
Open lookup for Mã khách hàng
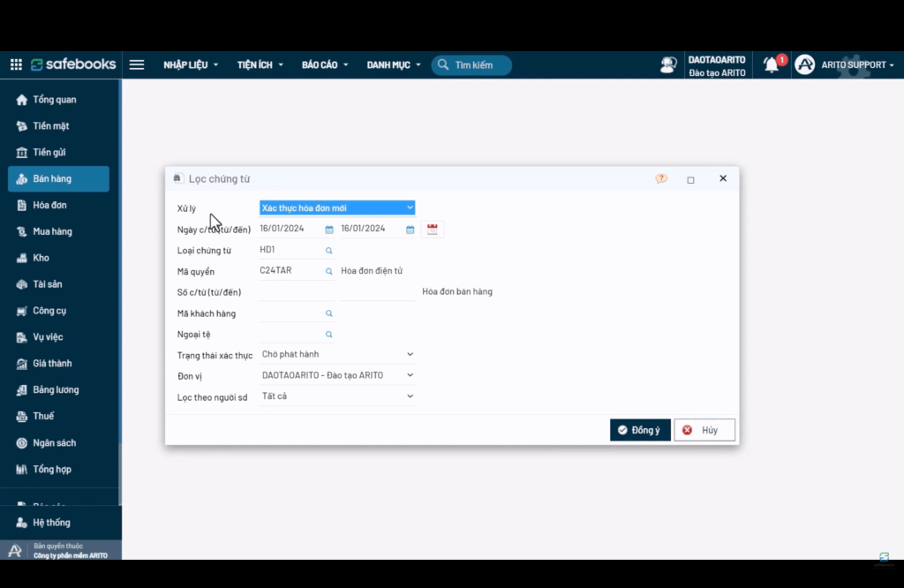(x=328, y=313)
